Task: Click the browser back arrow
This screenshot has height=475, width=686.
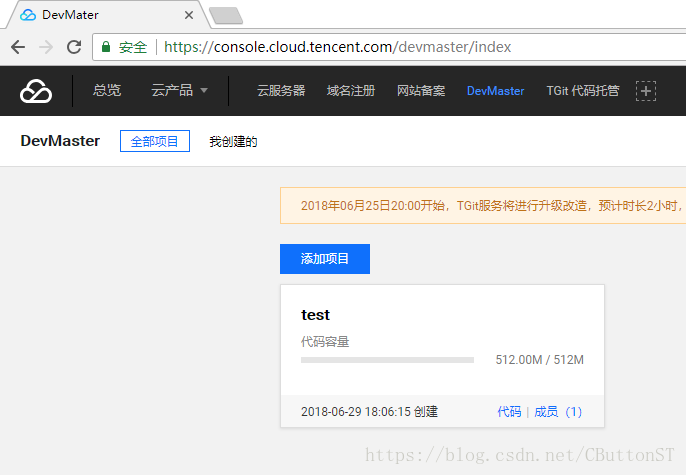Action: point(18,47)
